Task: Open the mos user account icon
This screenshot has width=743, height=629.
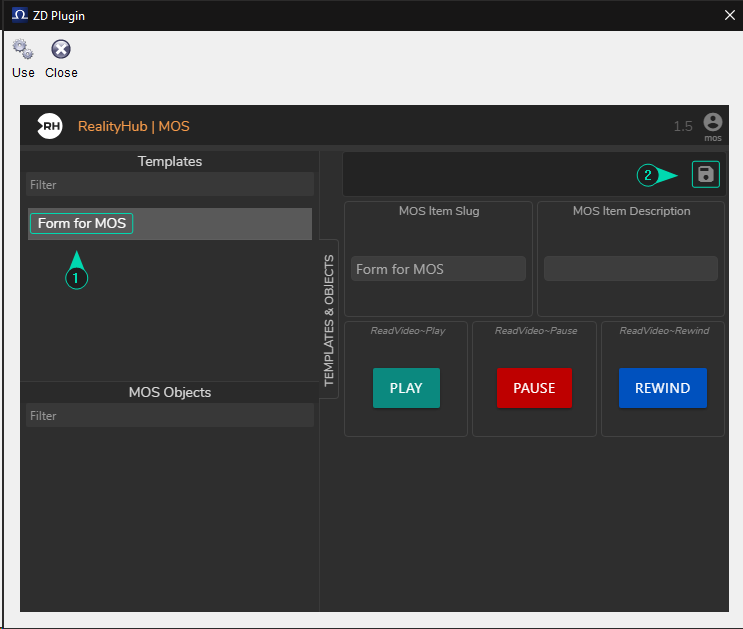Action: (x=712, y=123)
